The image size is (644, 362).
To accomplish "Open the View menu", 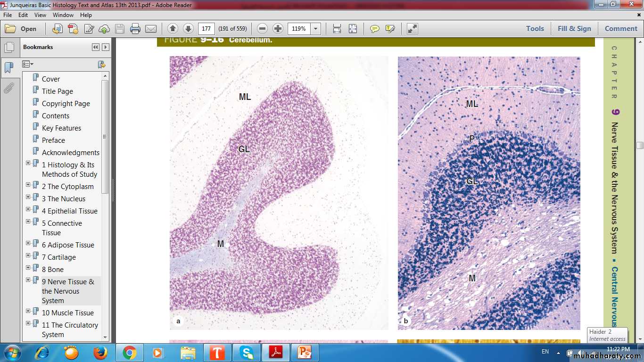I will [40, 15].
